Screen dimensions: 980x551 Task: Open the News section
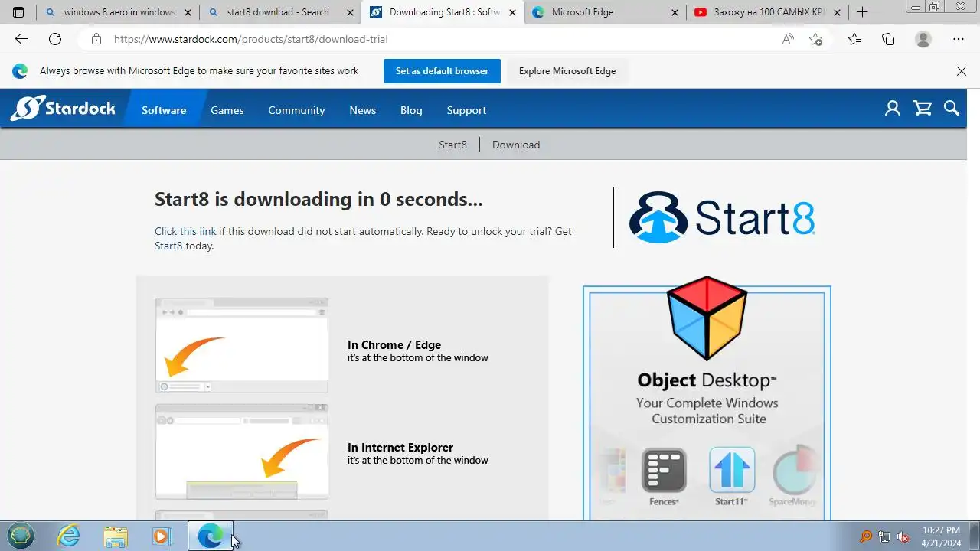click(x=362, y=110)
